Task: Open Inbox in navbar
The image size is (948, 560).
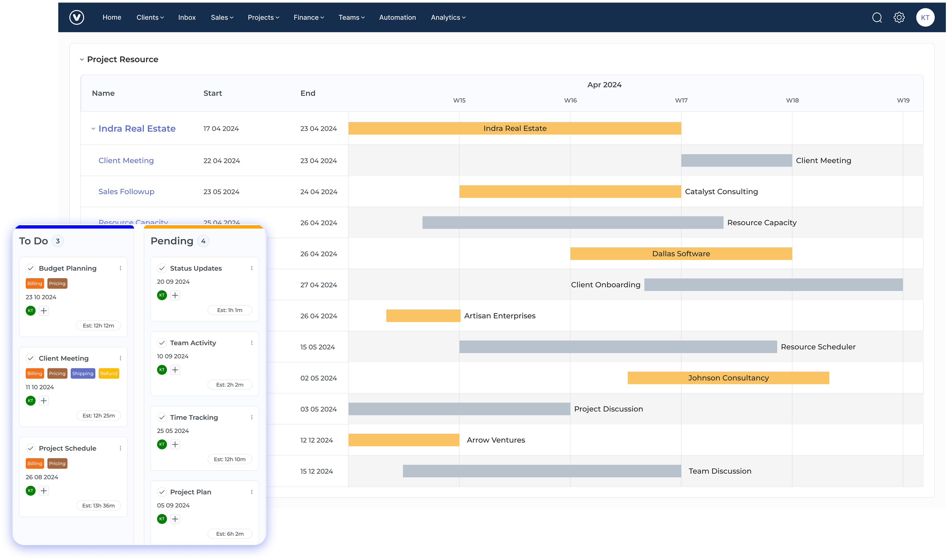Action: tap(187, 17)
